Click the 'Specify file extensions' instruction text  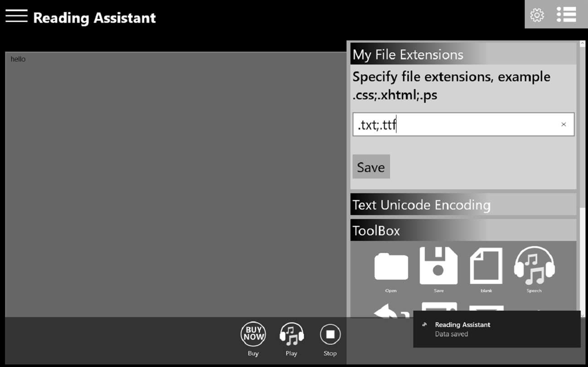tap(452, 86)
